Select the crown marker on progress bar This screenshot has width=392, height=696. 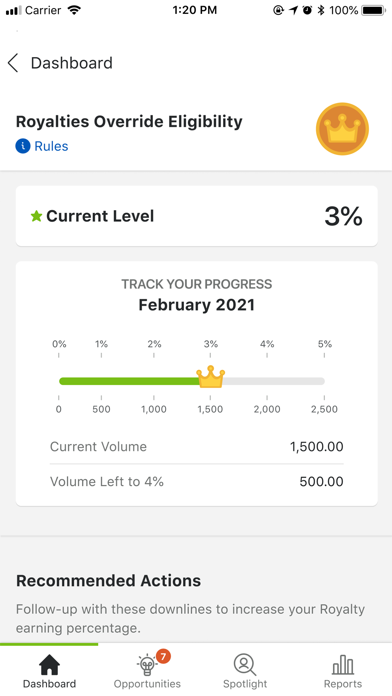click(210, 377)
